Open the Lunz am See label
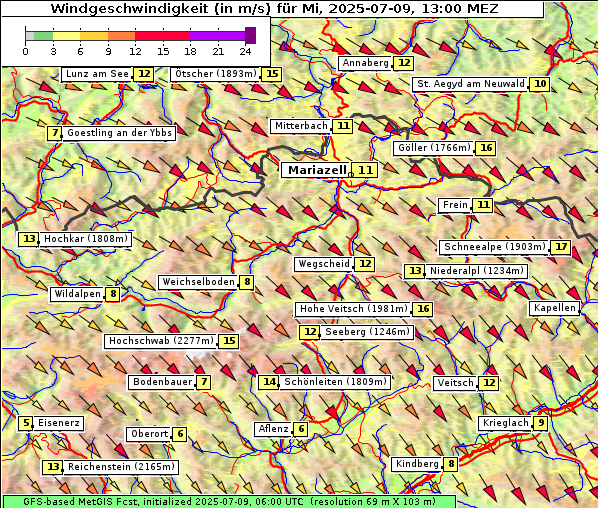598x508 pixels. pyautogui.click(x=97, y=74)
